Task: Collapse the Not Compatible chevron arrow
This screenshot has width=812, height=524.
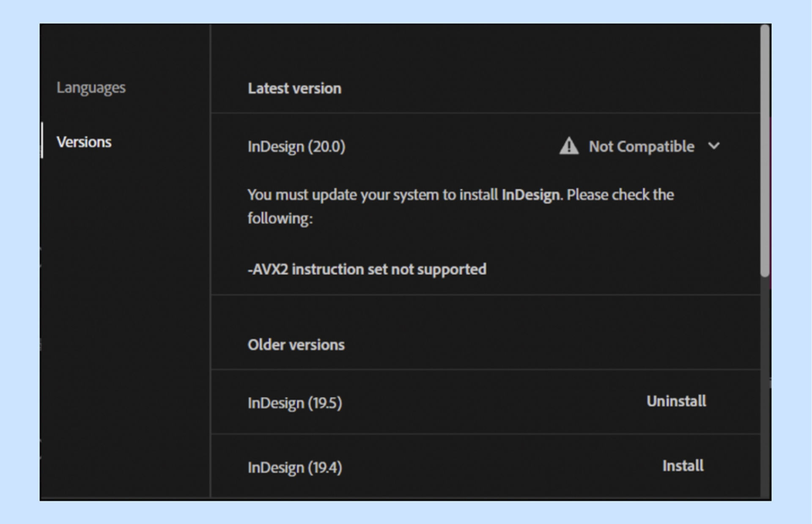Action: point(714,146)
